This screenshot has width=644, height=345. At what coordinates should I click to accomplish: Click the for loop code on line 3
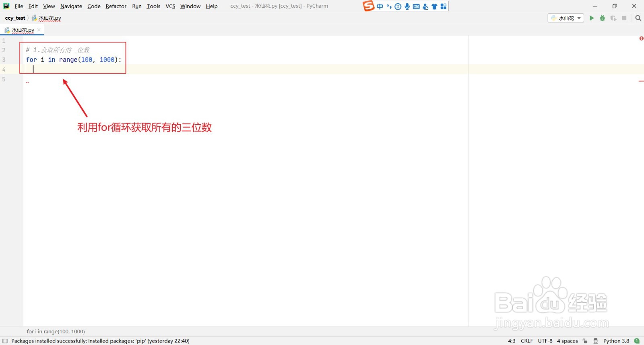[74, 60]
